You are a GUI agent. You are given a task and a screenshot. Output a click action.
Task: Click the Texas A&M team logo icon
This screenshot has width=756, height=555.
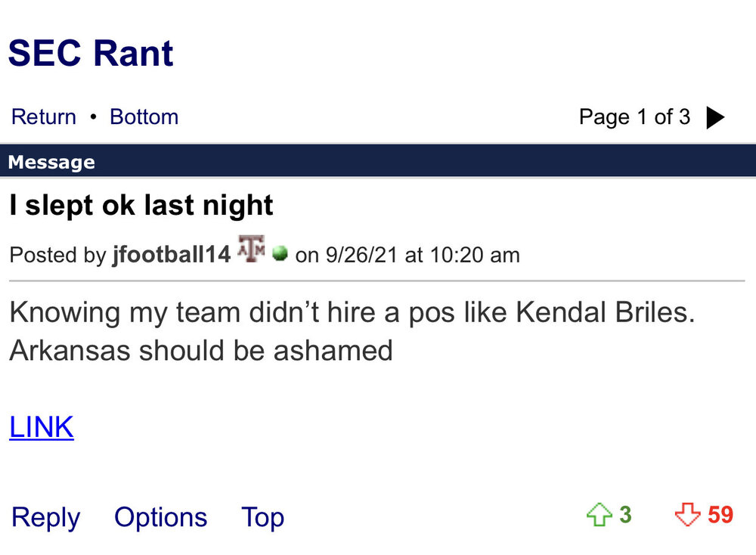[252, 249]
